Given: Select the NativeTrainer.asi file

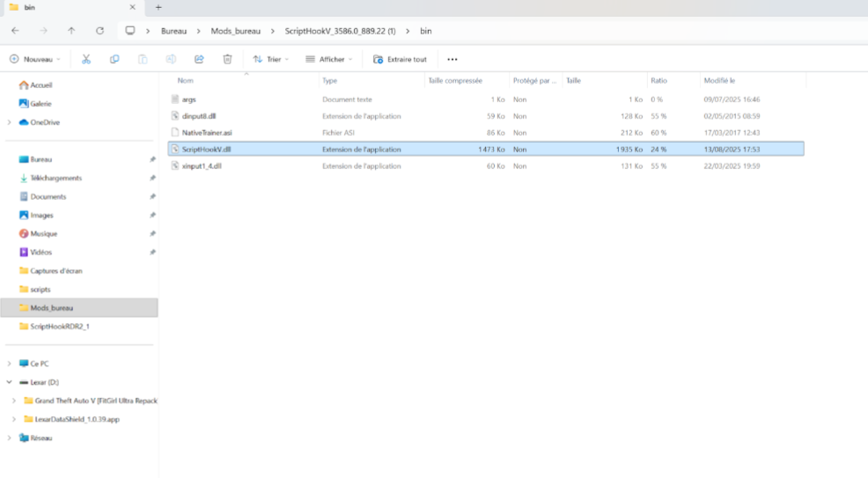Looking at the screenshot, I should tap(207, 133).
